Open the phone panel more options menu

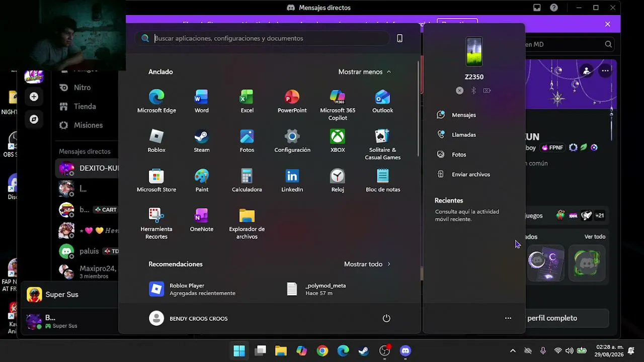[508, 318]
